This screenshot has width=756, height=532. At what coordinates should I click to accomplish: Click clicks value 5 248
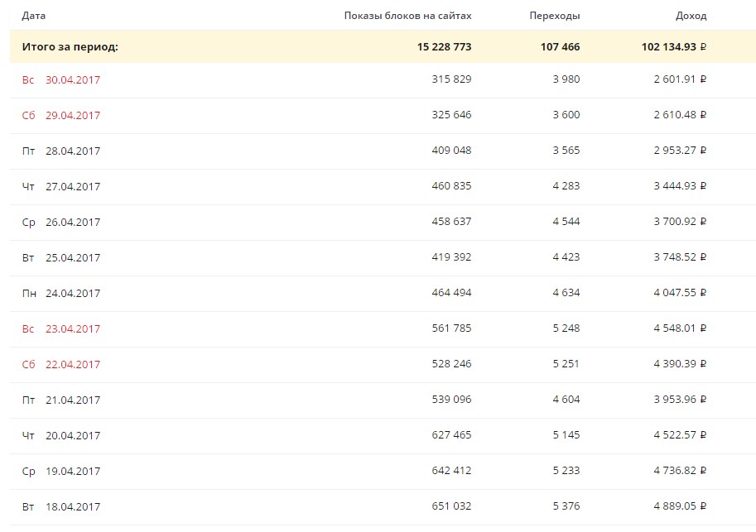(x=566, y=328)
